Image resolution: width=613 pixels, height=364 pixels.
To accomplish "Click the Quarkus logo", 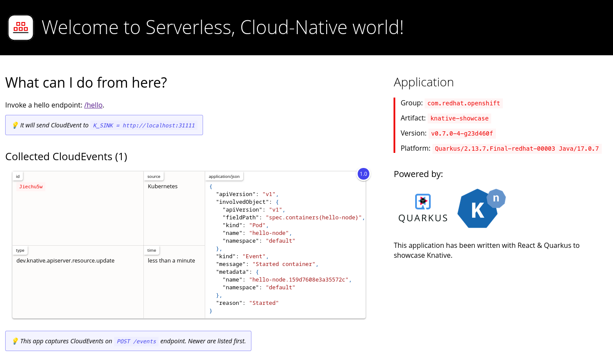I will click(x=423, y=208).
